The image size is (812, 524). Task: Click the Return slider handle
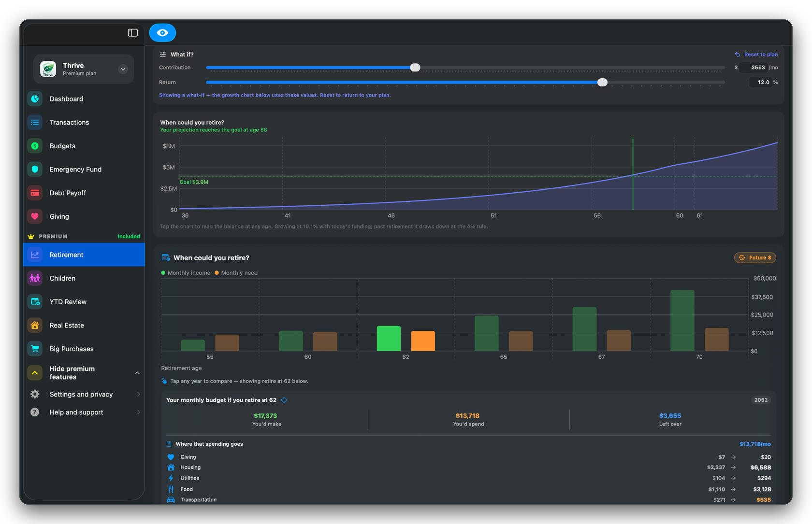pos(602,83)
